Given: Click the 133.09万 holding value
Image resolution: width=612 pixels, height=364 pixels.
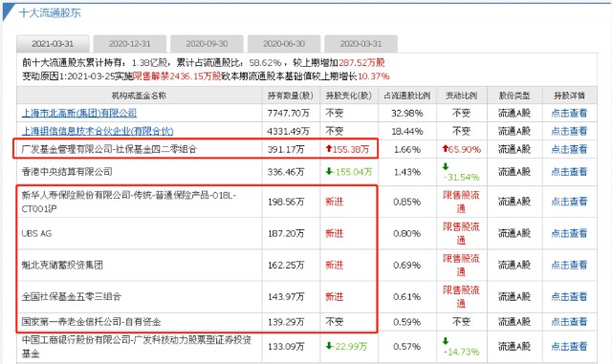Looking at the screenshot, I should pyautogui.click(x=286, y=347).
